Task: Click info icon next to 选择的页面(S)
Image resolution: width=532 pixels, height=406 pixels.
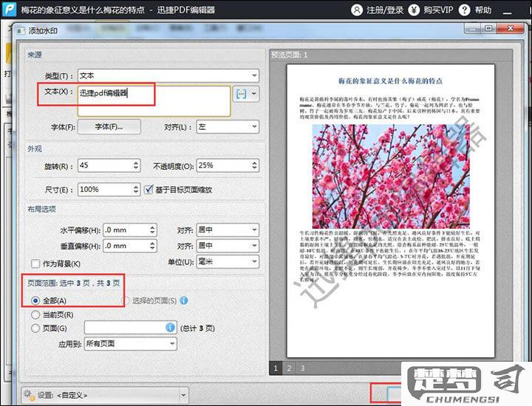Action: pyautogui.click(x=184, y=300)
